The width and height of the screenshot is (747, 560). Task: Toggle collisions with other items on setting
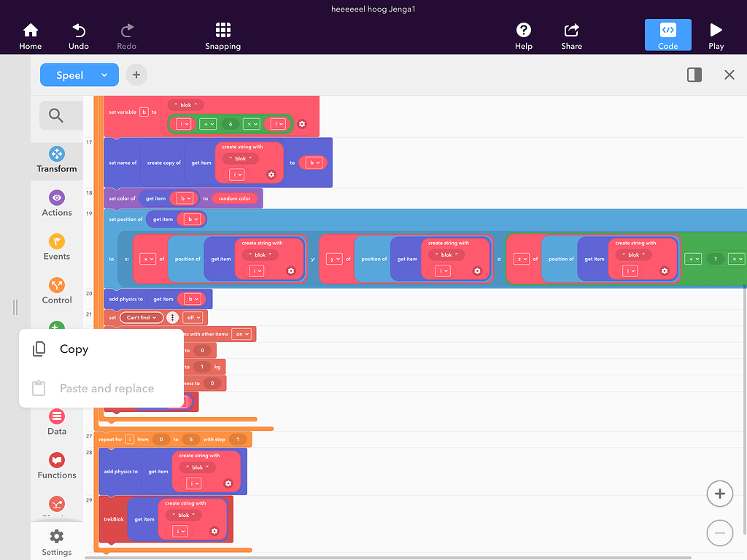tap(243, 334)
